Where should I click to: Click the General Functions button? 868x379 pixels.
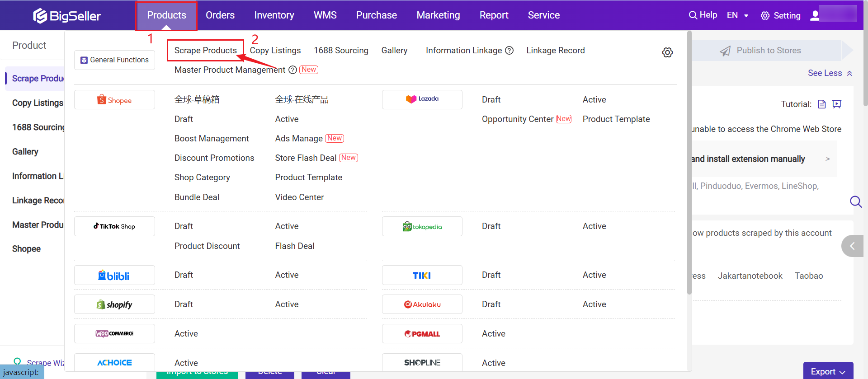pos(114,60)
